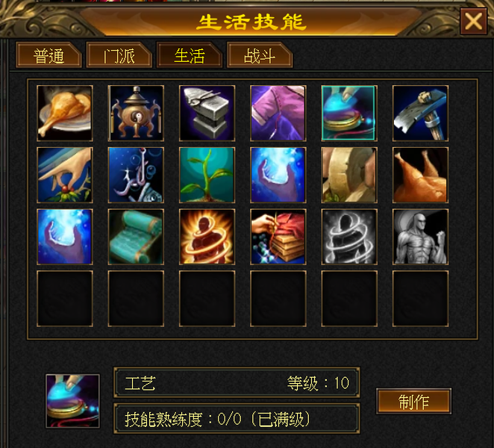This screenshot has height=448, width=494.
Task: Pick the whole roast chicken skill icon
Action: 421,175
